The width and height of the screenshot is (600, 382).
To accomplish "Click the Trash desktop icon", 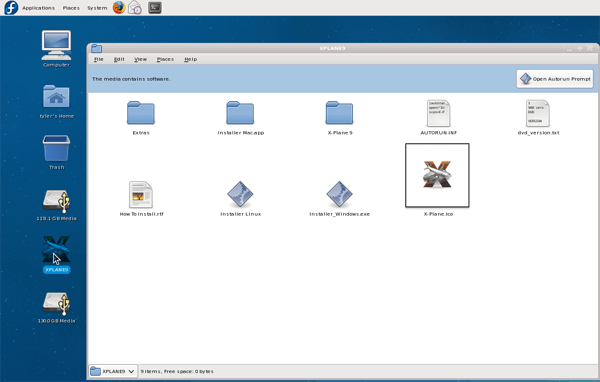I will click(56, 148).
